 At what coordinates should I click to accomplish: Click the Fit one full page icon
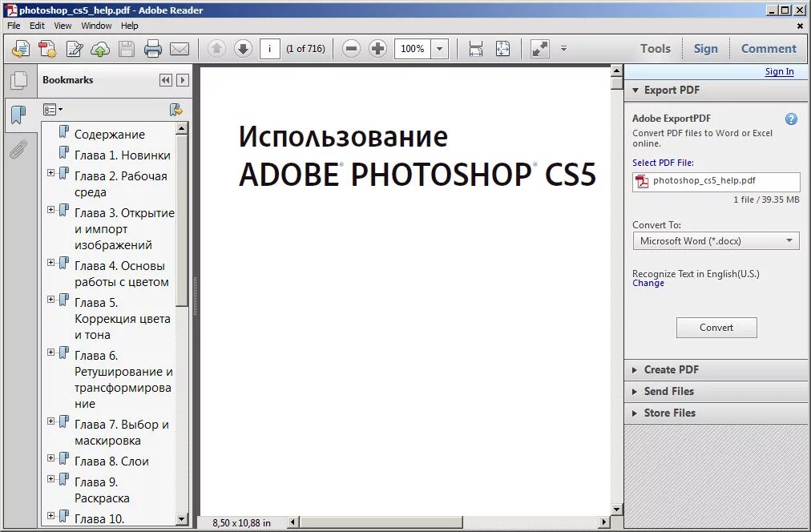click(x=502, y=49)
